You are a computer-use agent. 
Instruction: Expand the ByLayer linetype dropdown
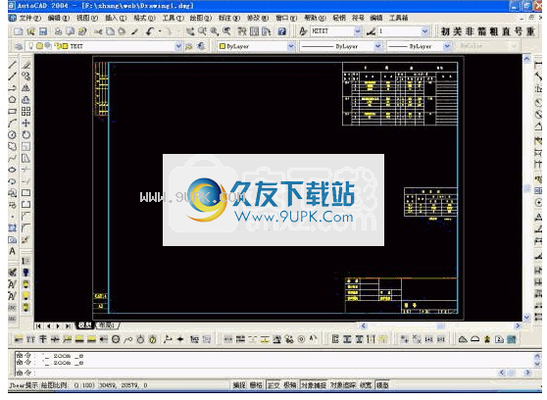(378, 46)
